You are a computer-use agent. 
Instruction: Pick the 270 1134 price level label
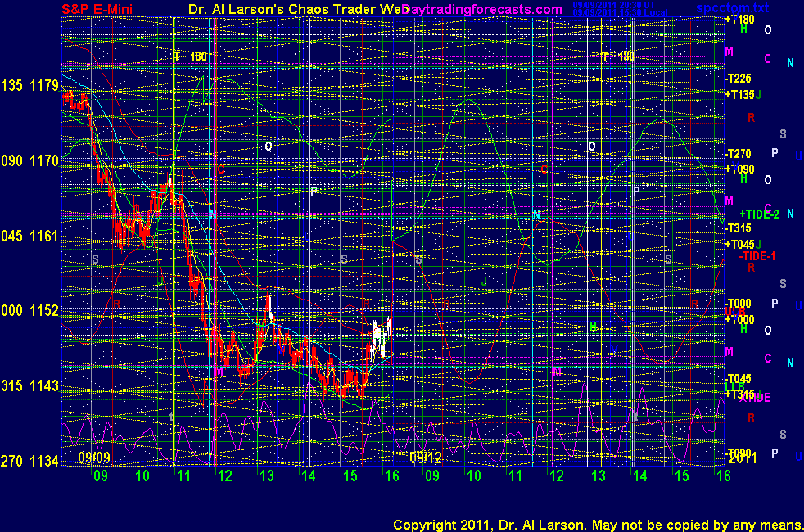click(x=30, y=462)
